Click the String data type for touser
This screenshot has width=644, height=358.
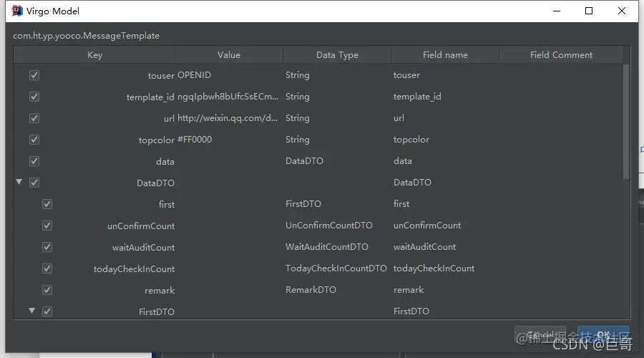pos(298,75)
